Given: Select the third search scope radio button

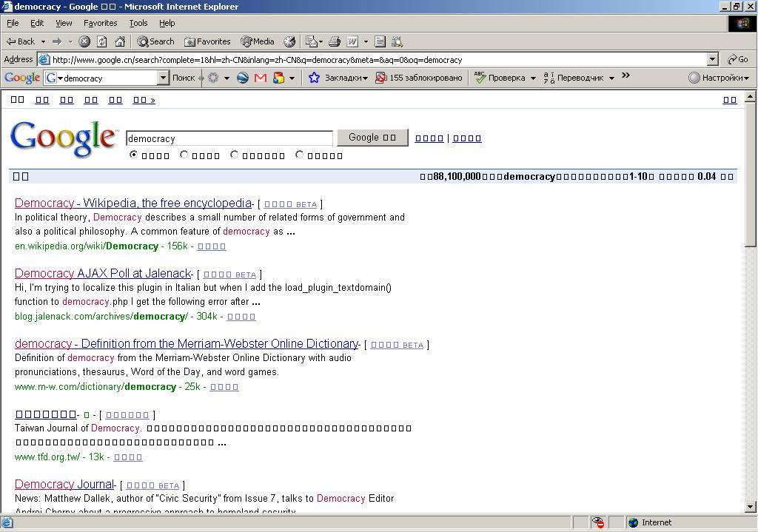Looking at the screenshot, I should point(235,155).
